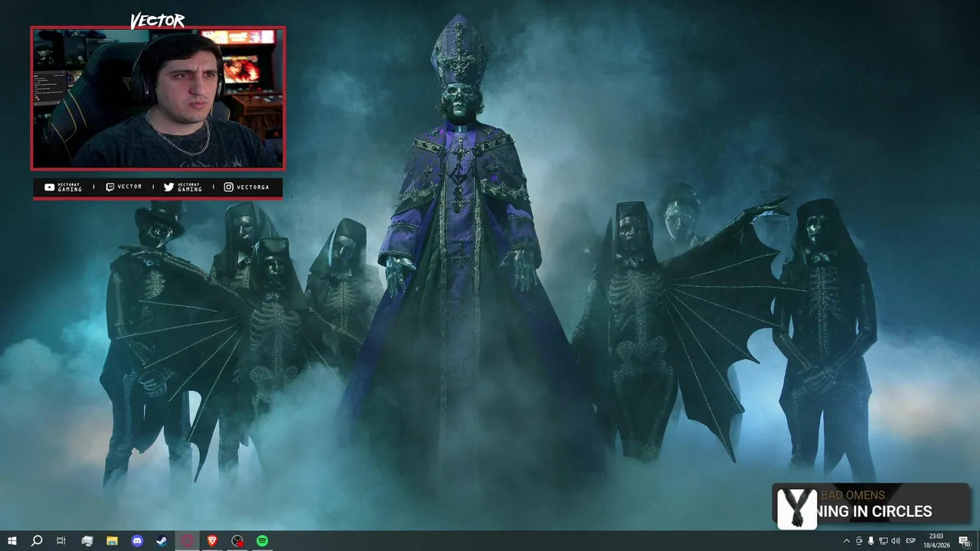
Task: Click the 'NING IN CIRCLES' song title
Action: 876,511
